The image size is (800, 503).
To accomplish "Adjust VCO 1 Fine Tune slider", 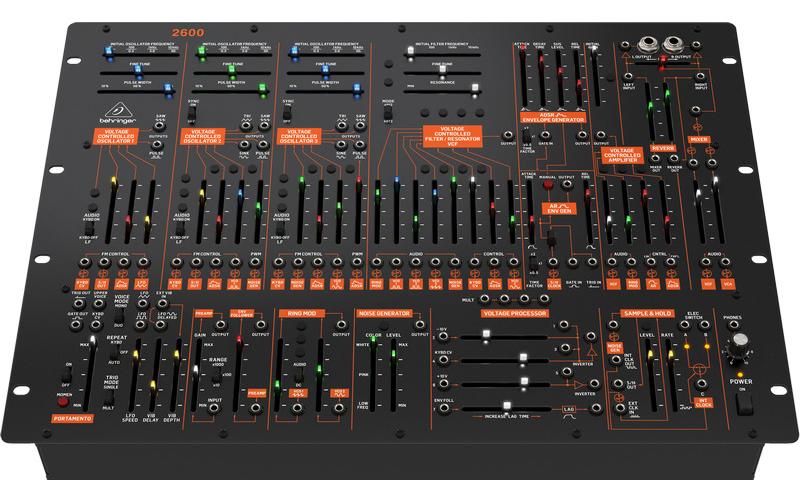I will [139, 70].
